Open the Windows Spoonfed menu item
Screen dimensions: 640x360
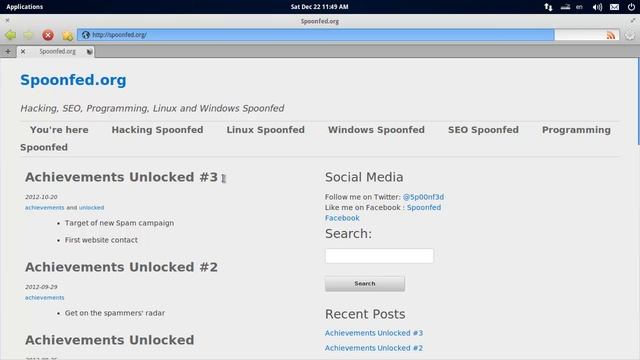point(376,130)
